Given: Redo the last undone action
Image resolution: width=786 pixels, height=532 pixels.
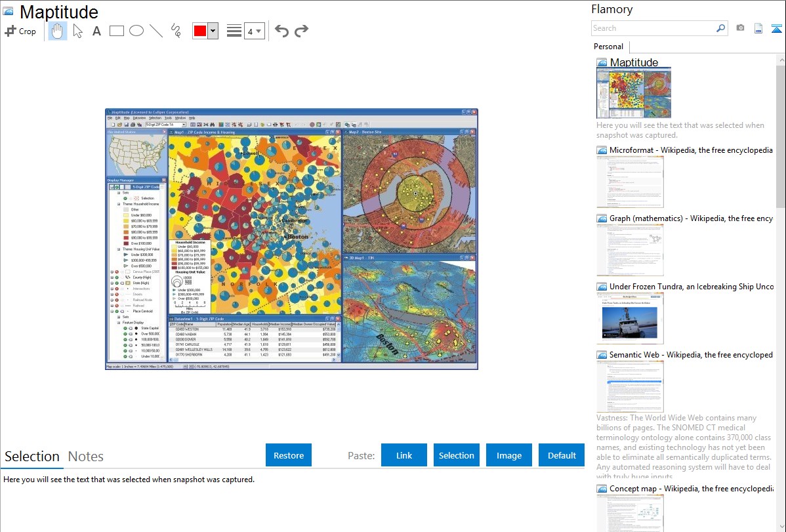Looking at the screenshot, I should (301, 31).
